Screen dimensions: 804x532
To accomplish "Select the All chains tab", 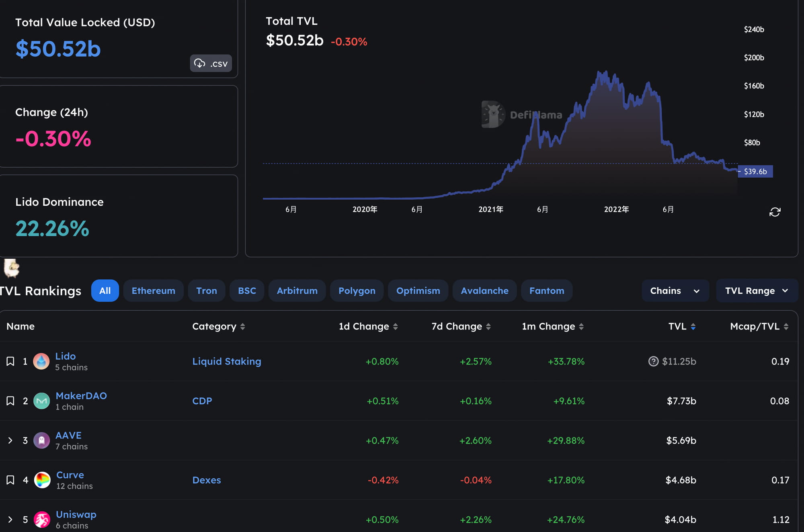I will click(105, 291).
